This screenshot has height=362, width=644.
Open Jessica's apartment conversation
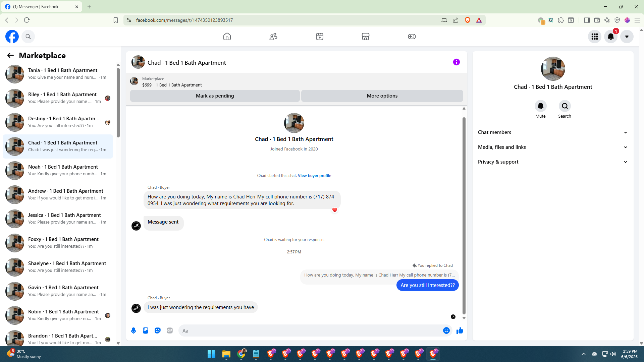click(58, 219)
